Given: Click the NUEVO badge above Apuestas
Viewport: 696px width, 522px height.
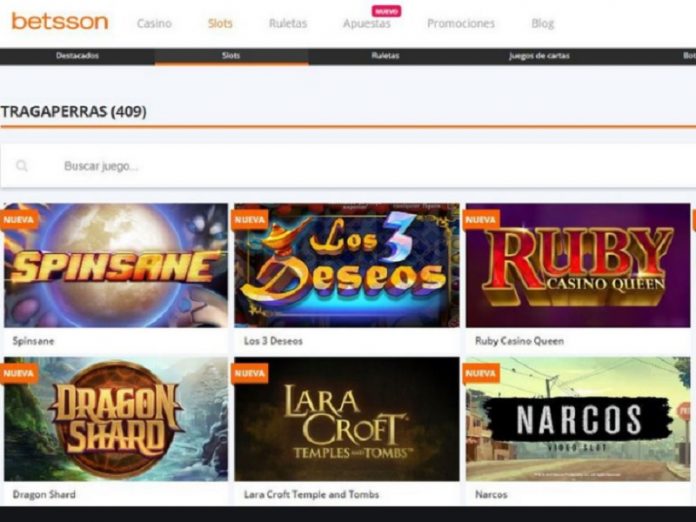Looking at the screenshot, I should coord(386,11).
